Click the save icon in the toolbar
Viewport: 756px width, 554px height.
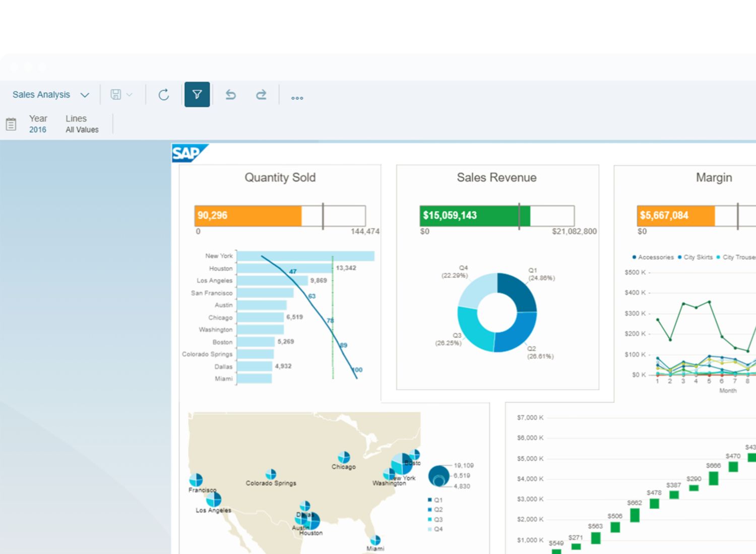pos(116,95)
